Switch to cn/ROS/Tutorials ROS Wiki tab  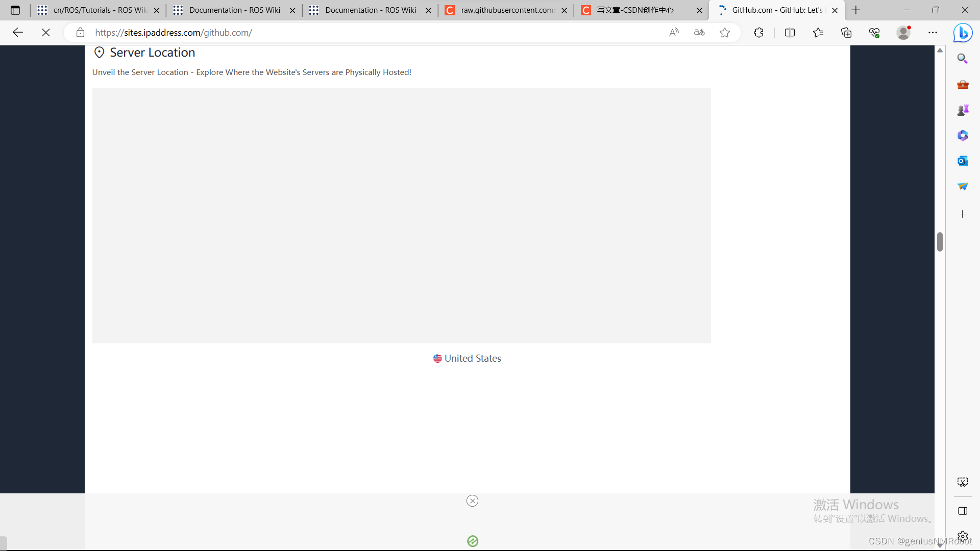coord(100,10)
